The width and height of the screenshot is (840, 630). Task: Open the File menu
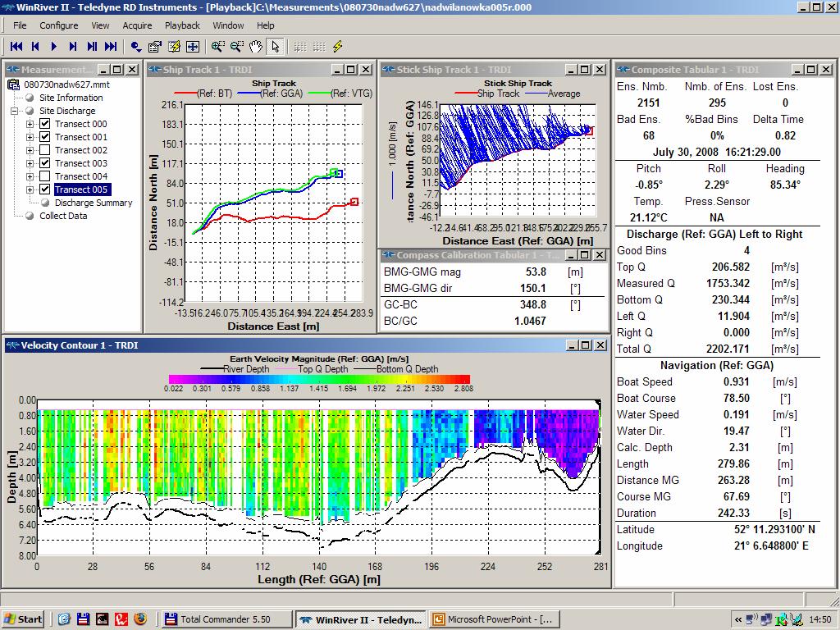coord(20,25)
